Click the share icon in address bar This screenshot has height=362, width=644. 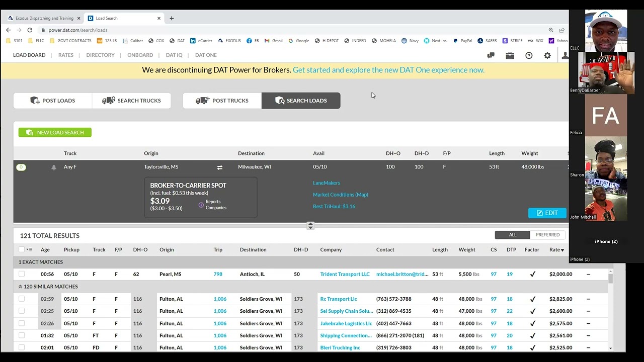pyautogui.click(x=561, y=30)
